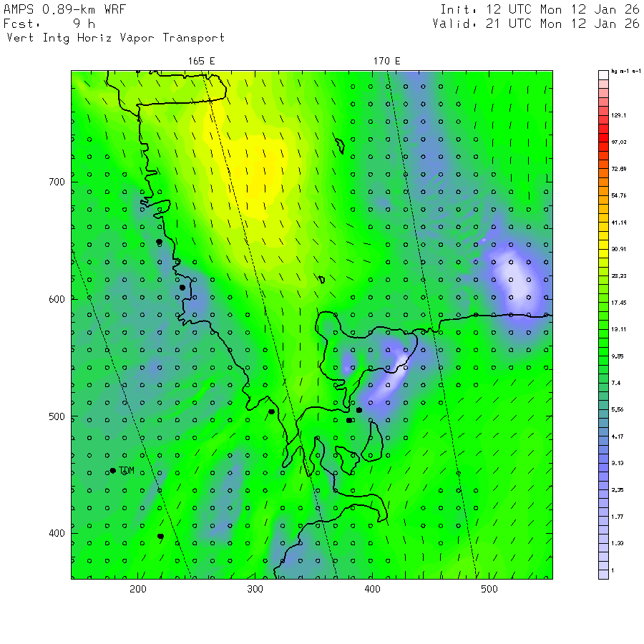Click the Valid 21 UTC timestamp text
The image size is (644, 644).
click(536, 24)
